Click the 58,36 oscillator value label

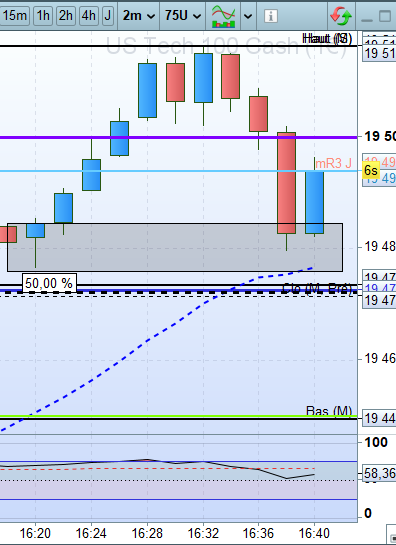(379, 473)
